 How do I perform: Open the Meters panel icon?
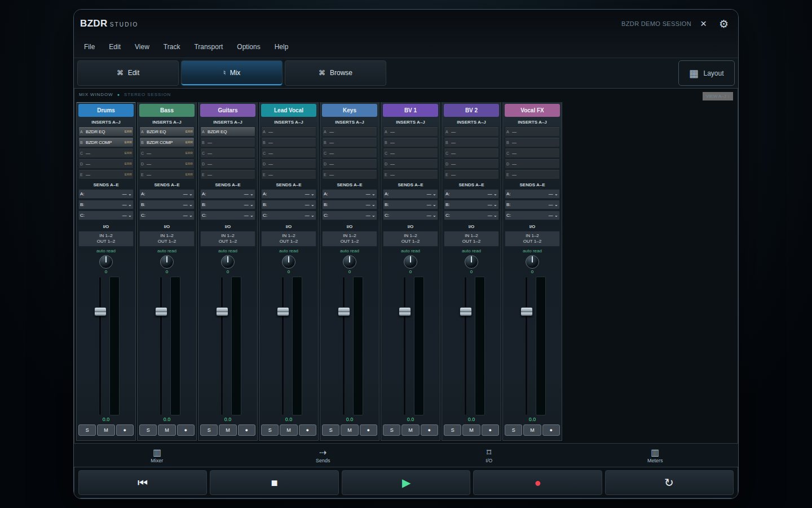click(655, 456)
